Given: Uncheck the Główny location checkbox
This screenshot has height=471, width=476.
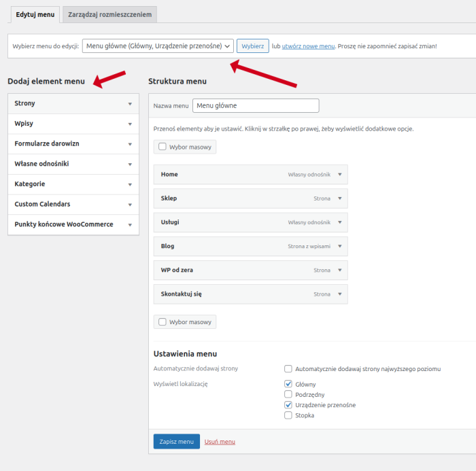Looking at the screenshot, I should [x=289, y=384].
